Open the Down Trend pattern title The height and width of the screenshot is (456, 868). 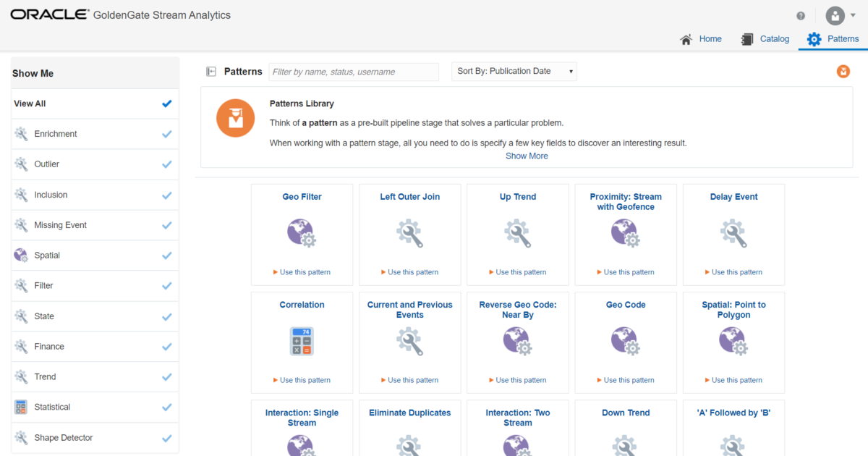pyautogui.click(x=626, y=413)
